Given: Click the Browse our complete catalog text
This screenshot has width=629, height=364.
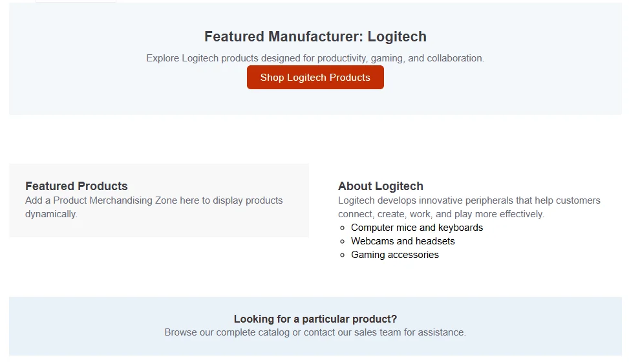Looking at the screenshot, I should (315, 332).
